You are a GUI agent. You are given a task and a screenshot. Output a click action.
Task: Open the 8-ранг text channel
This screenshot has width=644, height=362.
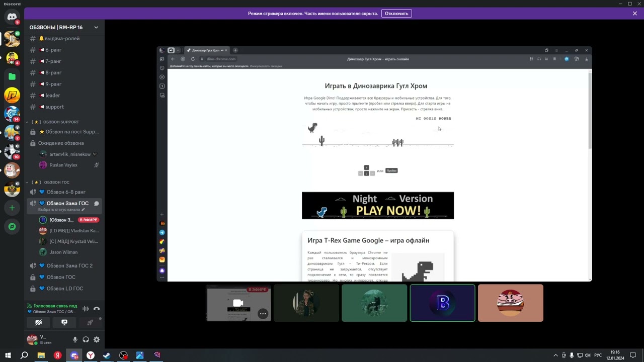(64, 72)
